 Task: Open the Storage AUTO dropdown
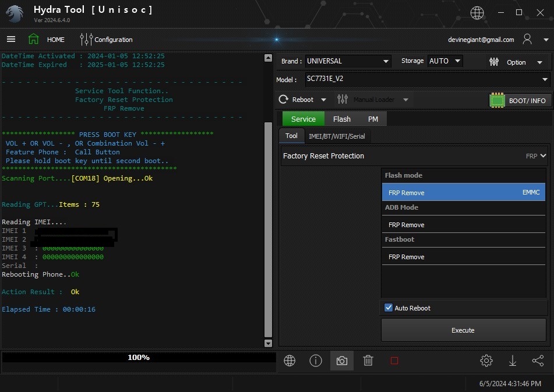[x=445, y=61]
